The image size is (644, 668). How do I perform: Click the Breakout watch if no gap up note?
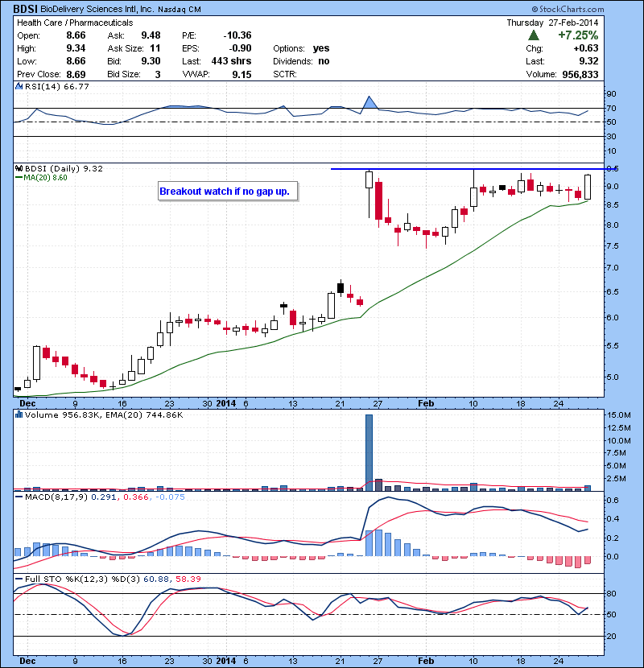click(228, 192)
